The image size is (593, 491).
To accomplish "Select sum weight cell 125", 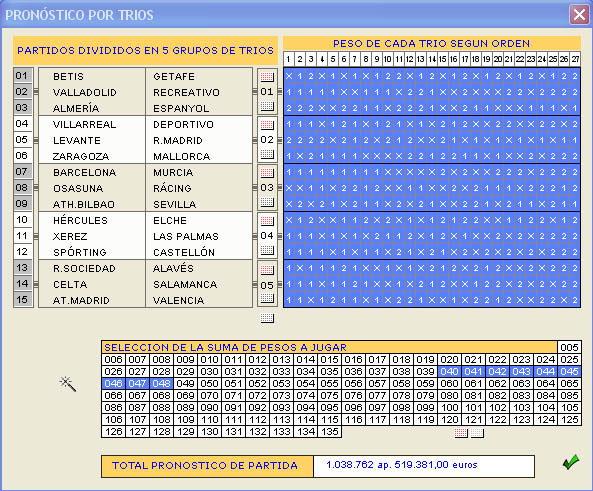I will click(569, 420).
